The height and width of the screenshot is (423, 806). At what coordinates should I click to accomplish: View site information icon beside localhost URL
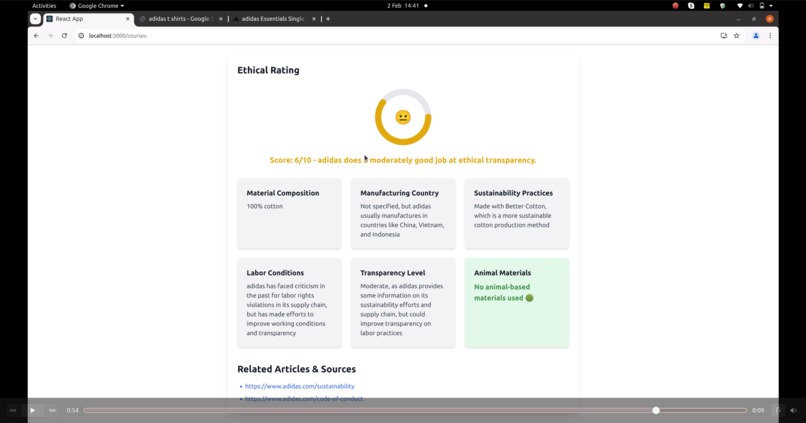click(x=81, y=35)
